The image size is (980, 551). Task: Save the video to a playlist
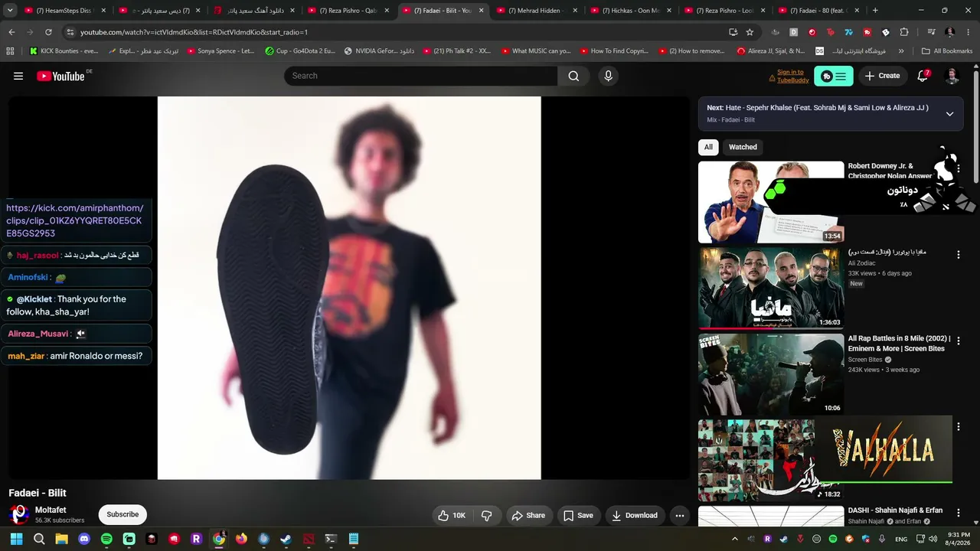[x=578, y=515]
